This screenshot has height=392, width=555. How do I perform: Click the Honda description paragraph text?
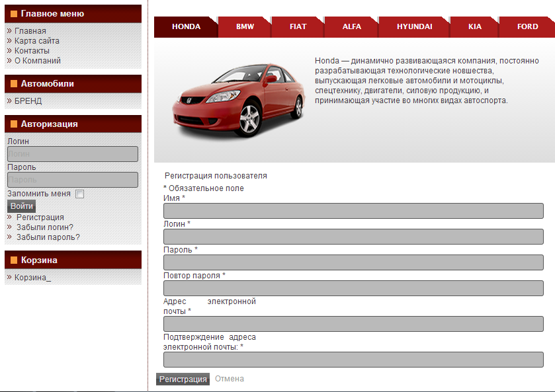point(427,81)
